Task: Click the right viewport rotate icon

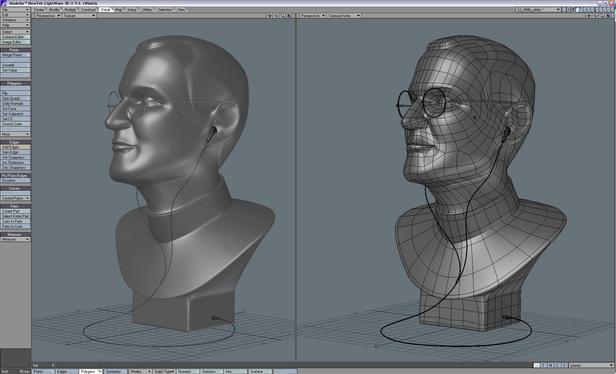Action: (x=595, y=16)
